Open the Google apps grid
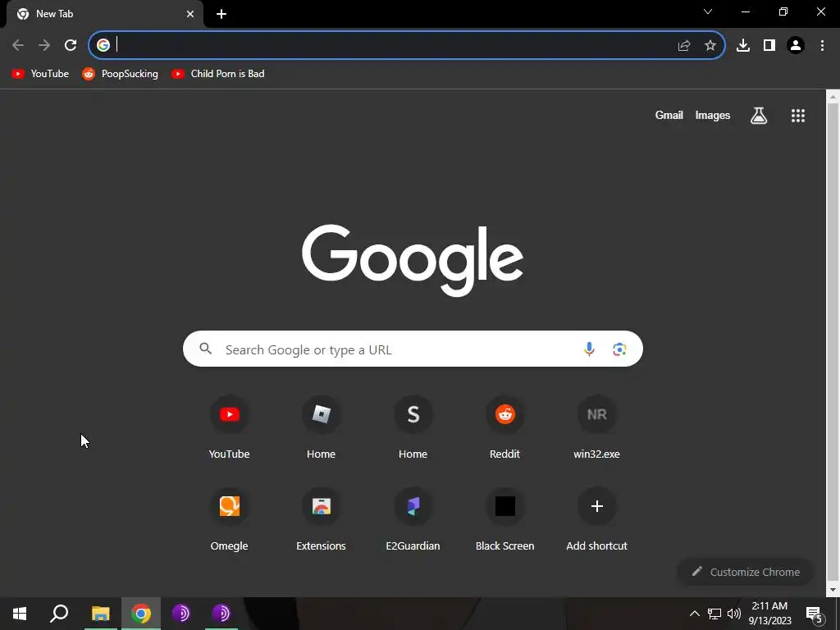The image size is (840, 630). [x=797, y=115]
